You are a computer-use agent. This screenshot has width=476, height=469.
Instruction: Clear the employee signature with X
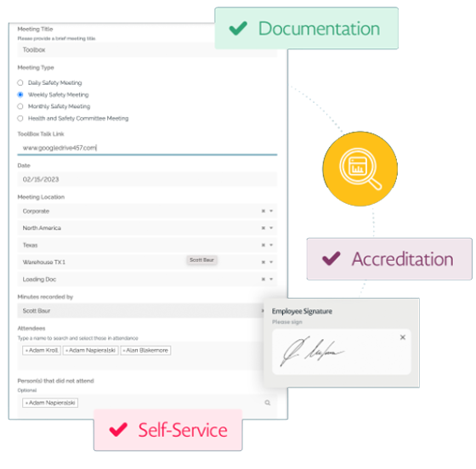click(x=403, y=337)
